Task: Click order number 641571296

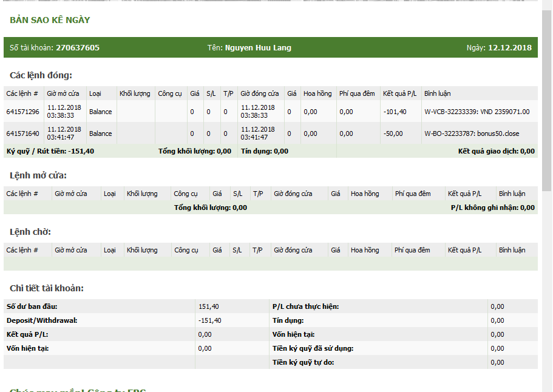Action: pyautogui.click(x=22, y=112)
